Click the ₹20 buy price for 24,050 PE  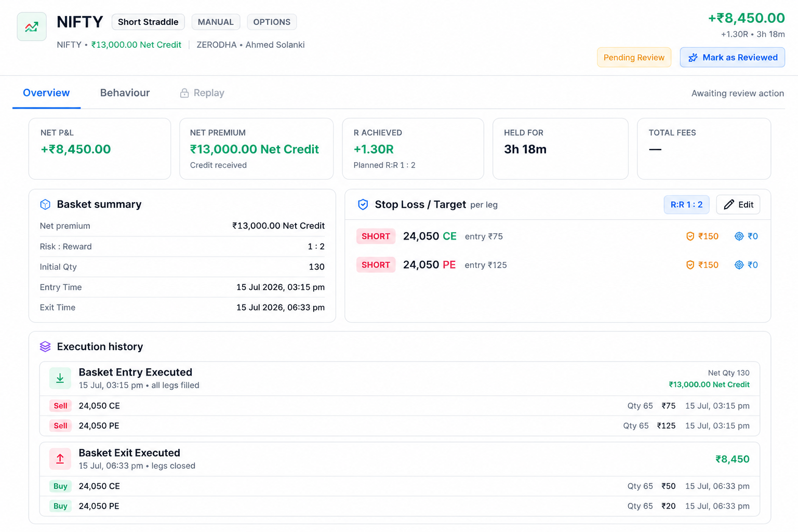pyautogui.click(x=669, y=506)
